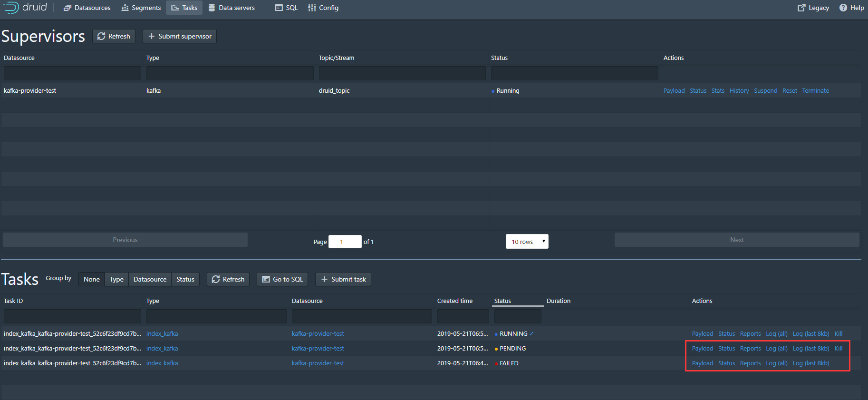Open Log (all) for RUNNING task
The width and height of the screenshot is (868, 400).
(777, 334)
